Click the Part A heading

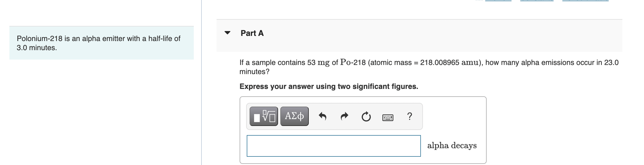coord(252,33)
